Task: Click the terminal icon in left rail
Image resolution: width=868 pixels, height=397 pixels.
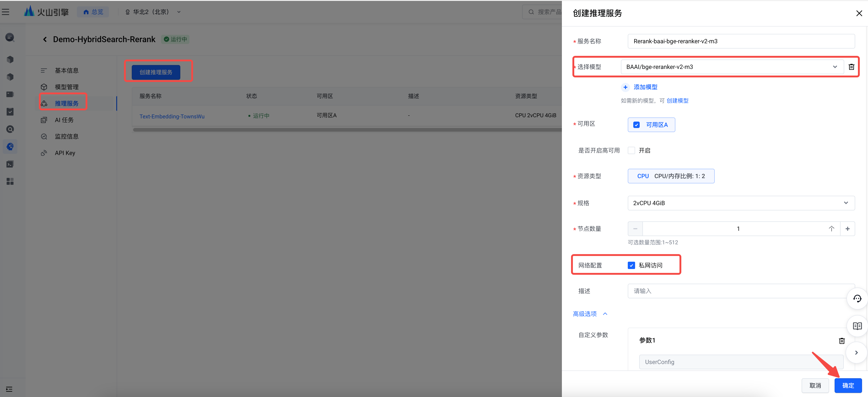Action: point(10,164)
